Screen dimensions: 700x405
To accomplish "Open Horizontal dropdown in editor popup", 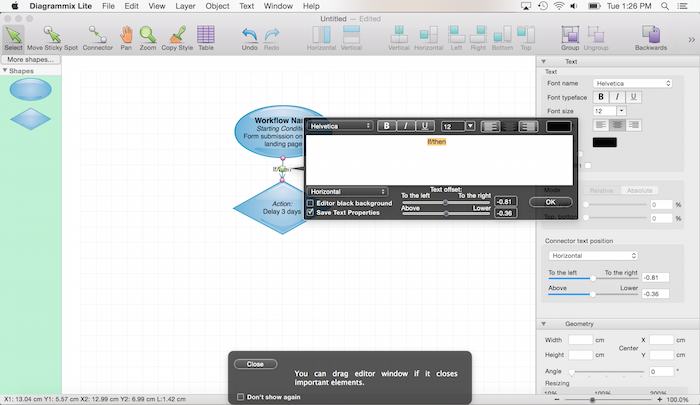I will pos(348,192).
